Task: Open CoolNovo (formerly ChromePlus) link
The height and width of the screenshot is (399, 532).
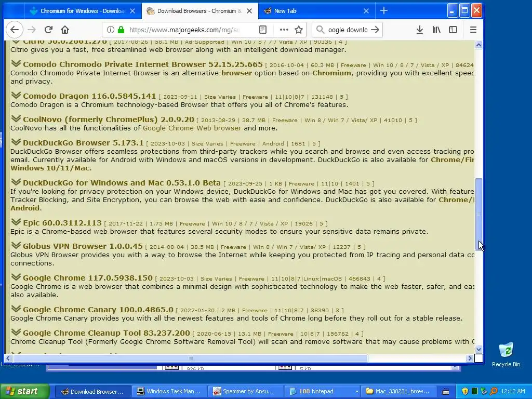Action: 109,119
